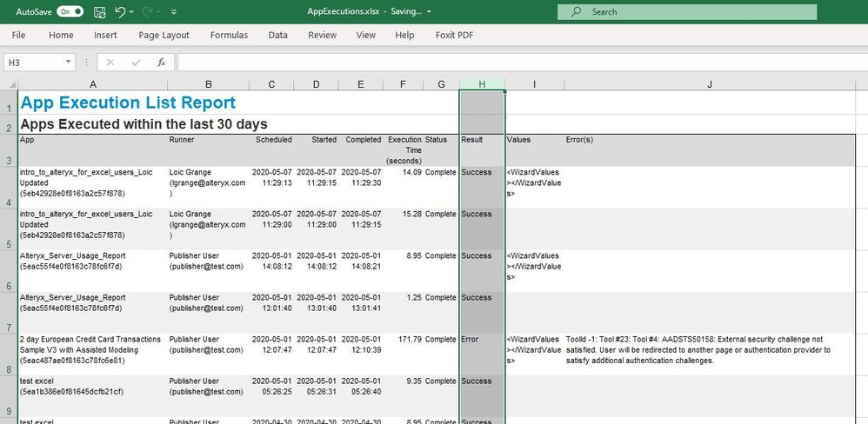Switch to the Data tab

pos(278,35)
